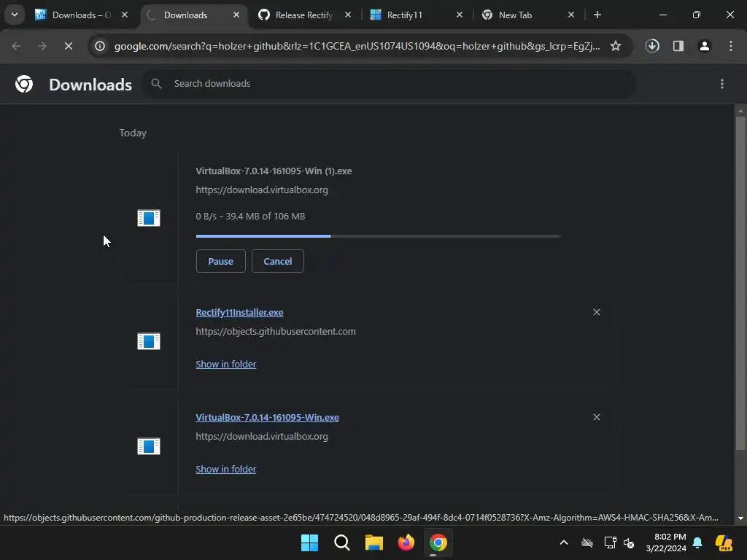747x560 pixels.
Task: Open Copilot preview from the taskbar
Action: coord(724,542)
